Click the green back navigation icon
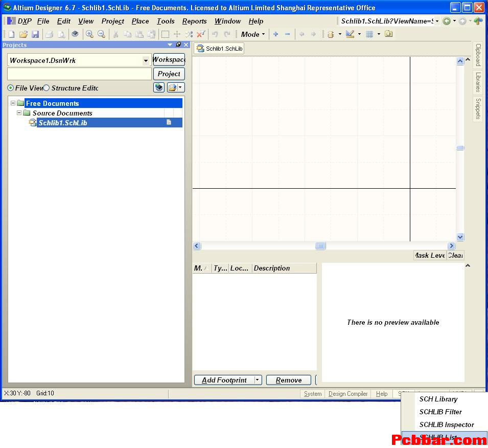Image resolution: width=488 pixels, height=448 pixels. [447, 21]
